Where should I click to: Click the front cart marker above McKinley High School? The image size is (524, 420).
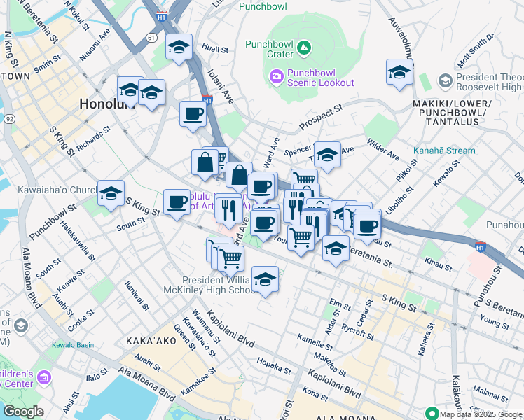[231, 259]
